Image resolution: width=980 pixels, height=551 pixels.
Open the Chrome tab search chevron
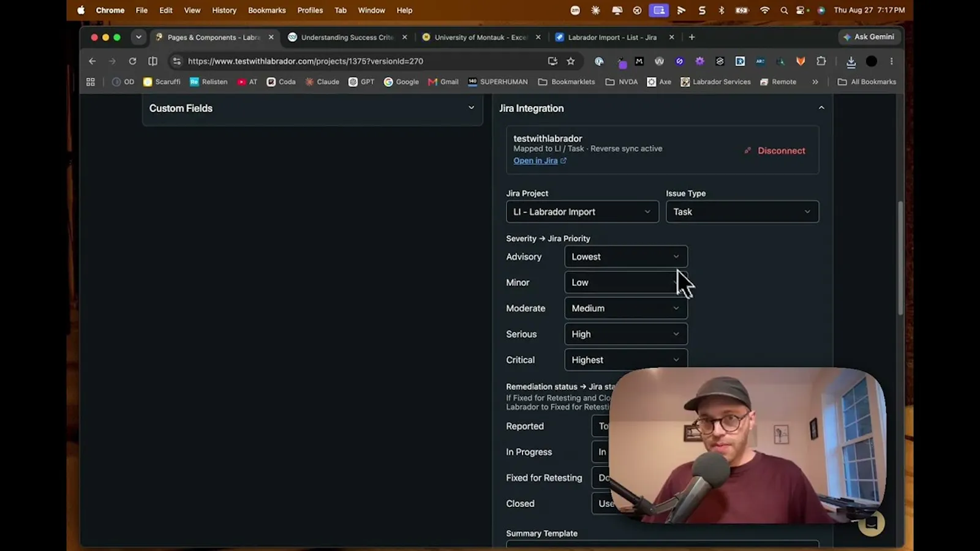point(138,37)
